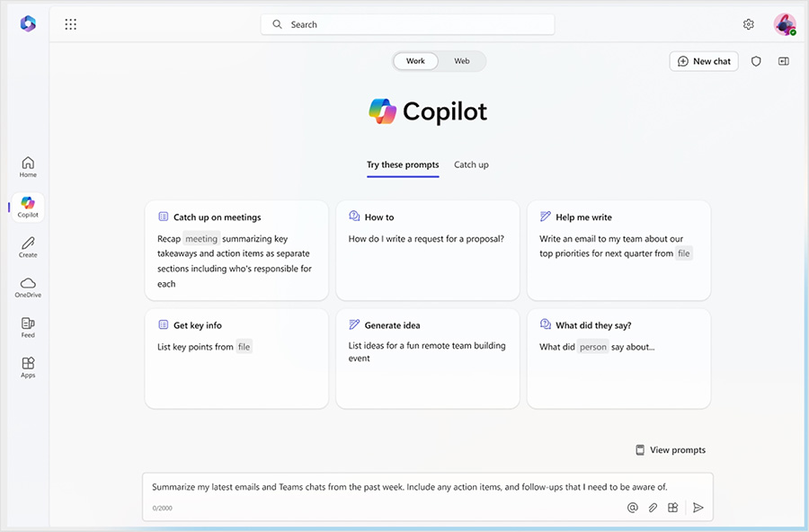This screenshot has height=532, width=809.
Task: Click in the Search field
Action: 407,24
